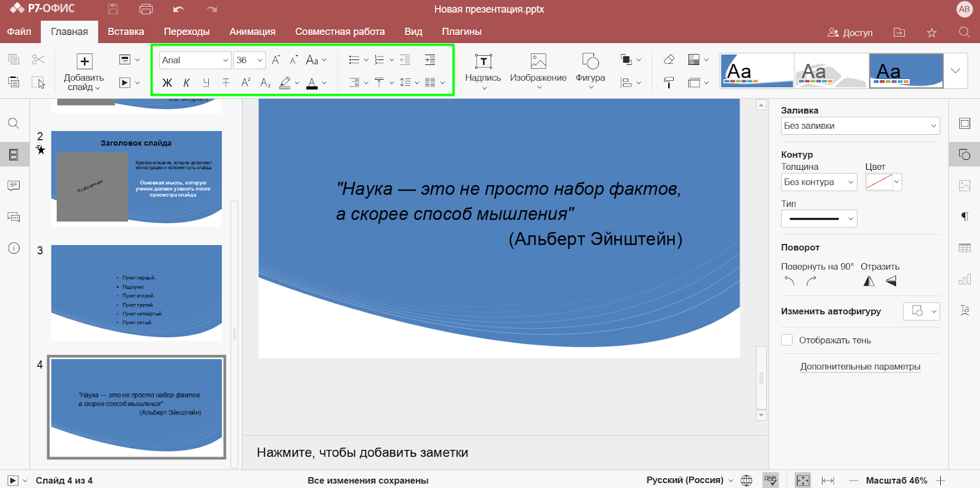The height and width of the screenshot is (488, 980).
Task: Click the Cut scissors icon
Action: (x=39, y=59)
